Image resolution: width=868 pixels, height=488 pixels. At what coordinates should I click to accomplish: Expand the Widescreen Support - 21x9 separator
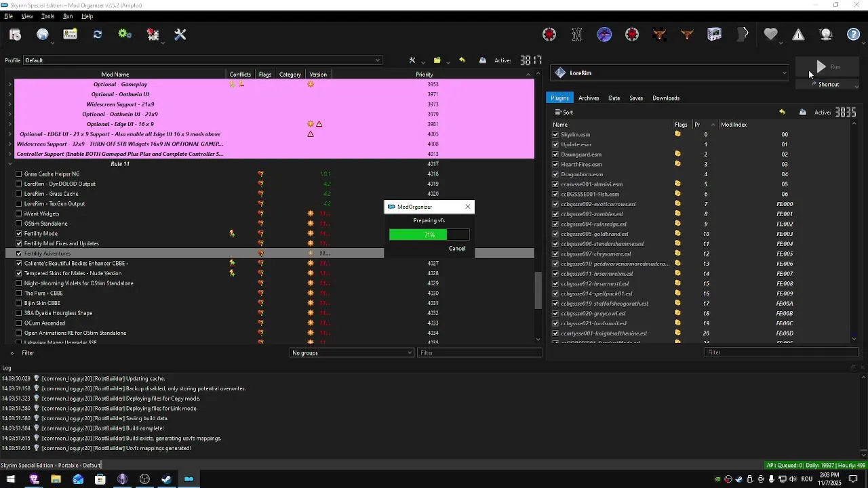pyautogui.click(x=10, y=104)
